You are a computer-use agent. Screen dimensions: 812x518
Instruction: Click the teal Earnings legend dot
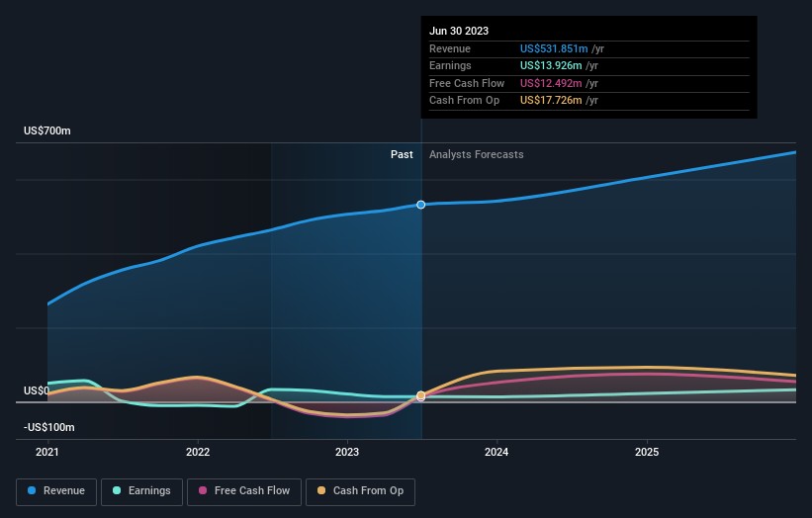point(117,490)
